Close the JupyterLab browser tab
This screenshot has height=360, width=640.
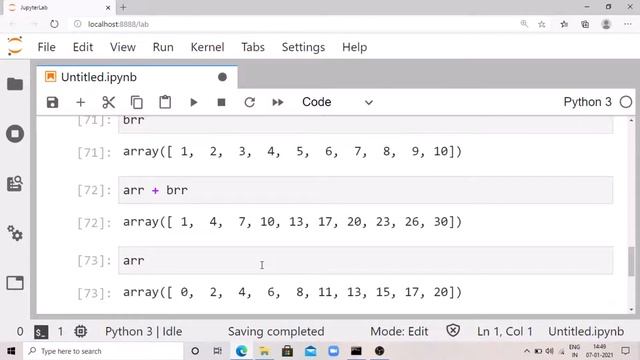click(108, 7)
